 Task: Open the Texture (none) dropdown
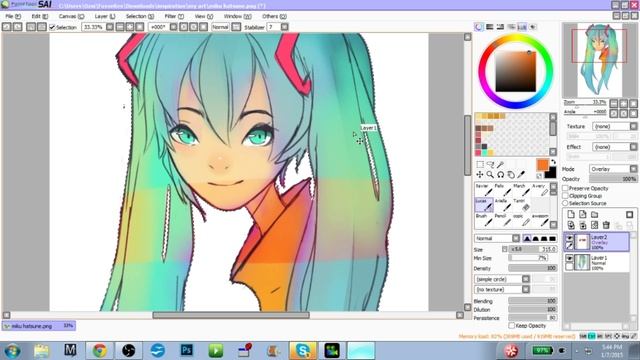coord(615,127)
